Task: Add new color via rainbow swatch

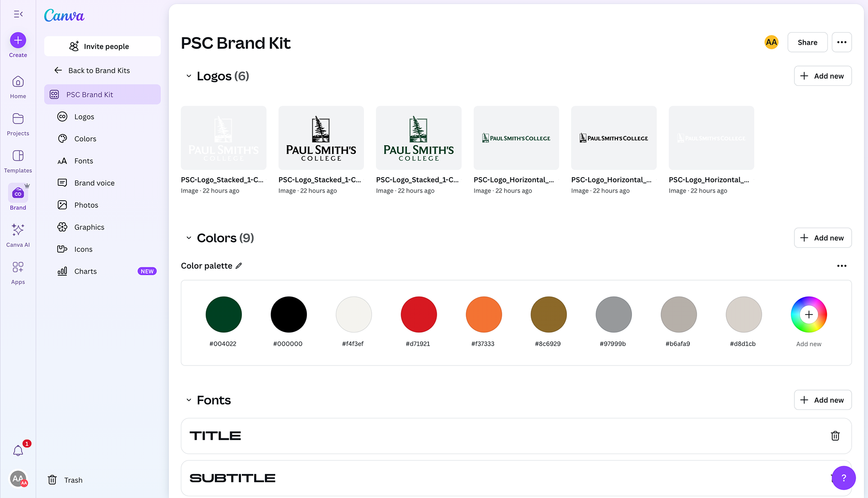Action: tap(809, 315)
